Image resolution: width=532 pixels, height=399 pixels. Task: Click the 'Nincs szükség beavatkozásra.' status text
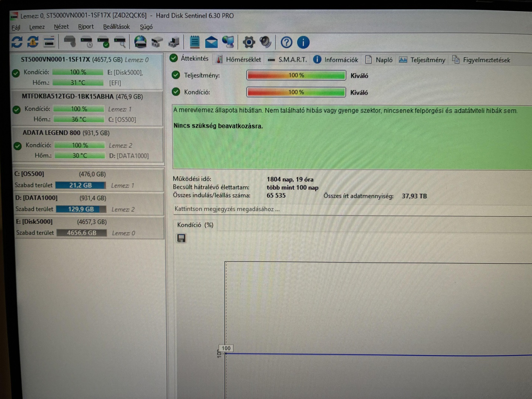click(x=218, y=126)
